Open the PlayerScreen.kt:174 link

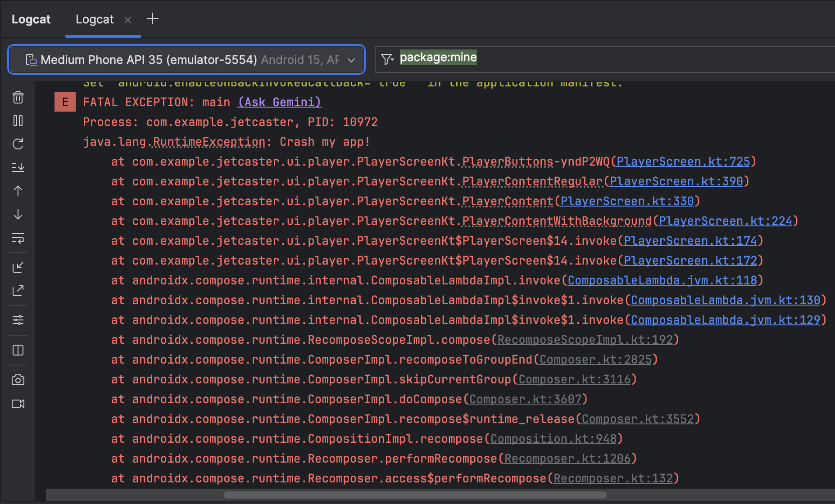690,241
